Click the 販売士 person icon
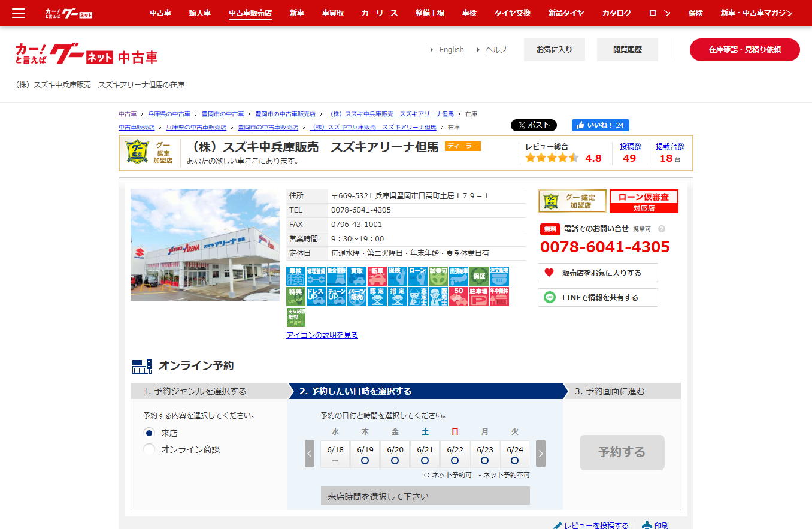Image resolution: width=812 pixels, height=529 pixels. point(438,297)
